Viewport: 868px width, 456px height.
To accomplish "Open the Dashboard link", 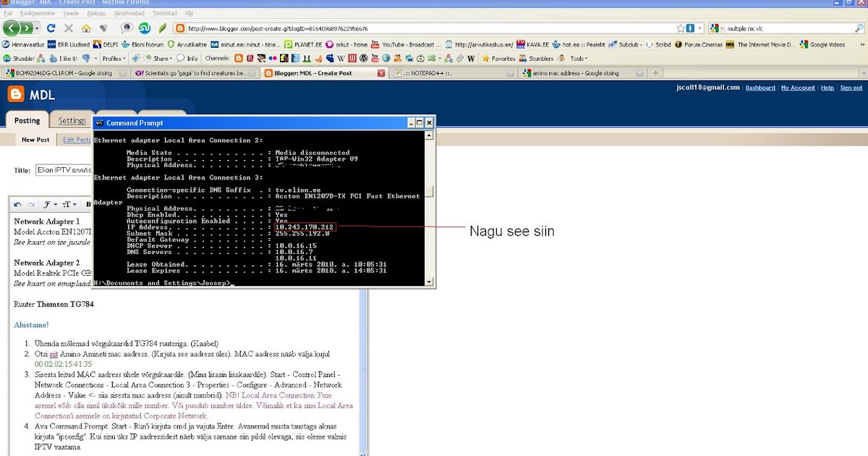I will point(760,88).
